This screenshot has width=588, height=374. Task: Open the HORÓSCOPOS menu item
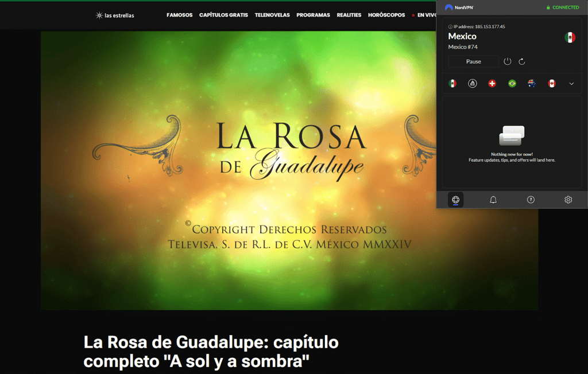coord(386,15)
